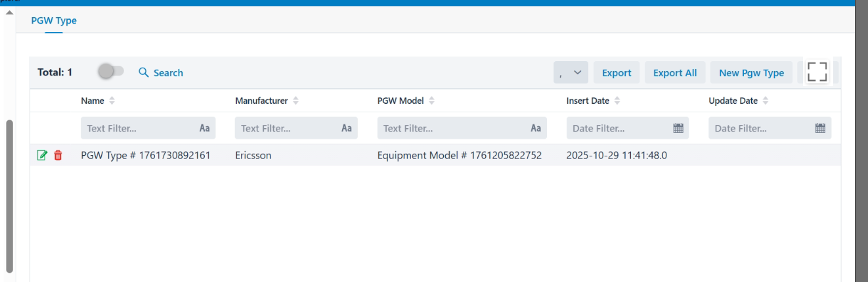The image size is (868, 282).
Task: Toggle case sensitivity in the Name filter
Action: (204, 128)
